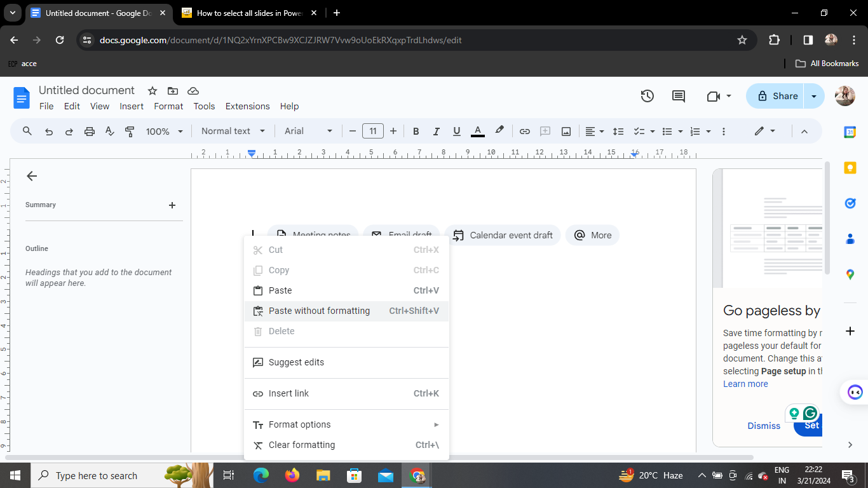Click the Learn more link
868x488 pixels.
point(745,384)
